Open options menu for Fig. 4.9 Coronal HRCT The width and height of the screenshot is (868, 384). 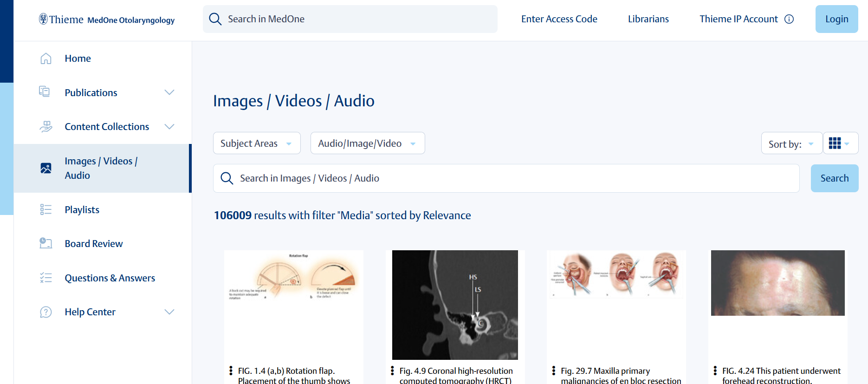click(392, 371)
